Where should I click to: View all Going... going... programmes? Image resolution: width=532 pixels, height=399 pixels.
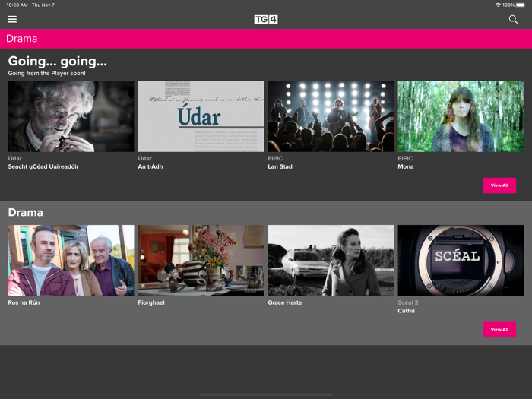(x=499, y=185)
